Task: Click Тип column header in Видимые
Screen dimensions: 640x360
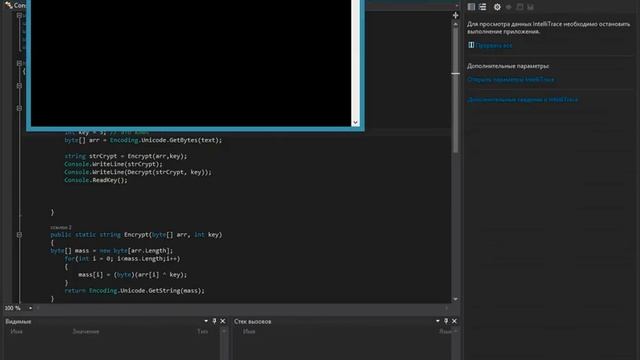Action: (x=202, y=331)
